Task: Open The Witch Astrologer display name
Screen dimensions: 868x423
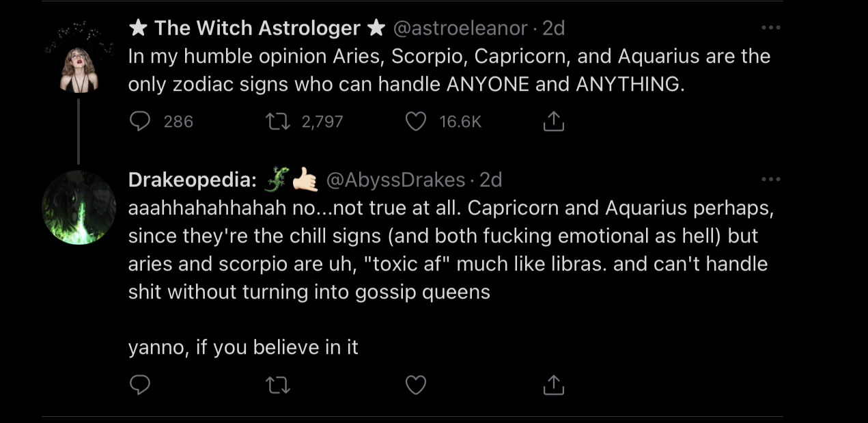Action: (257, 28)
